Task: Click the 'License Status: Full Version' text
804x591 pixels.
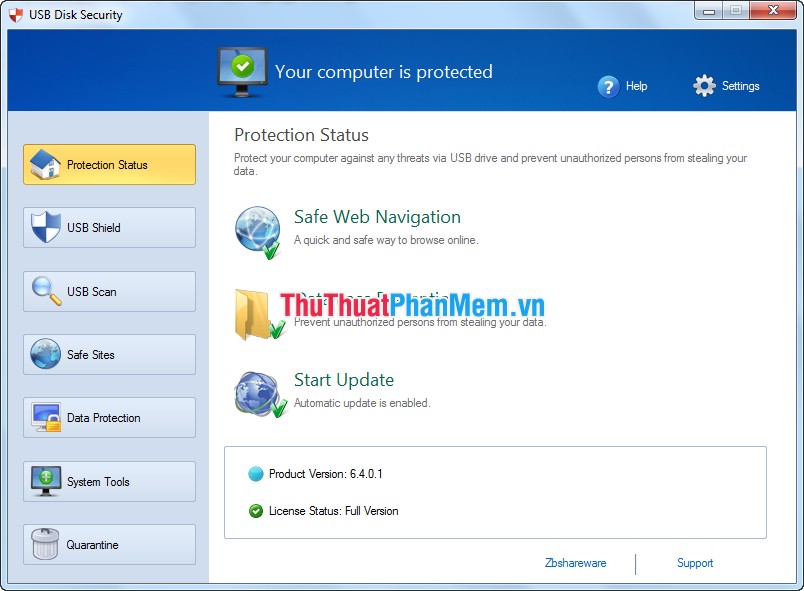Action: click(333, 511)
